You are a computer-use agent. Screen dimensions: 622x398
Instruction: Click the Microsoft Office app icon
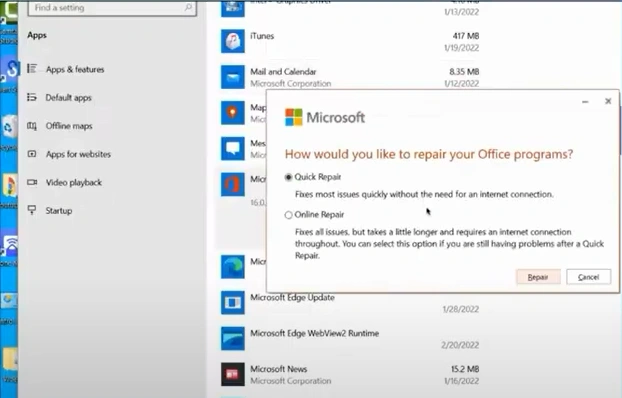pos(232,184)
